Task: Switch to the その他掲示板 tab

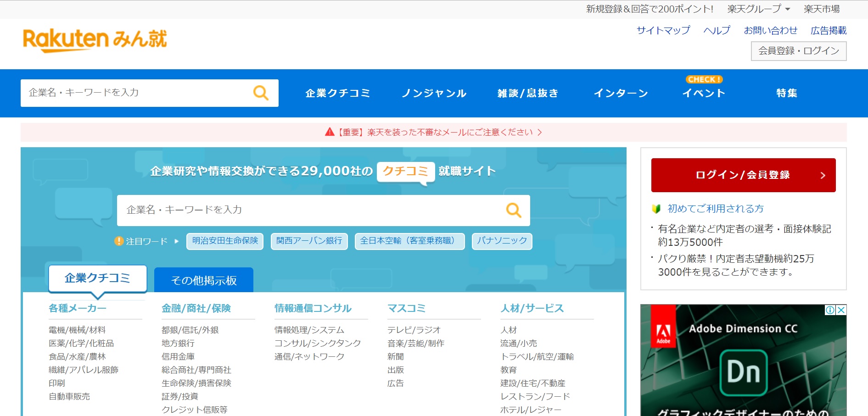Action: [203, 280]
